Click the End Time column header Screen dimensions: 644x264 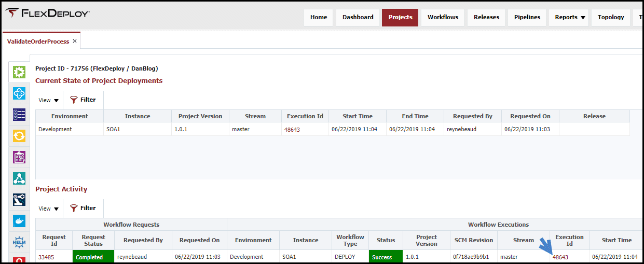coord(415,116)
